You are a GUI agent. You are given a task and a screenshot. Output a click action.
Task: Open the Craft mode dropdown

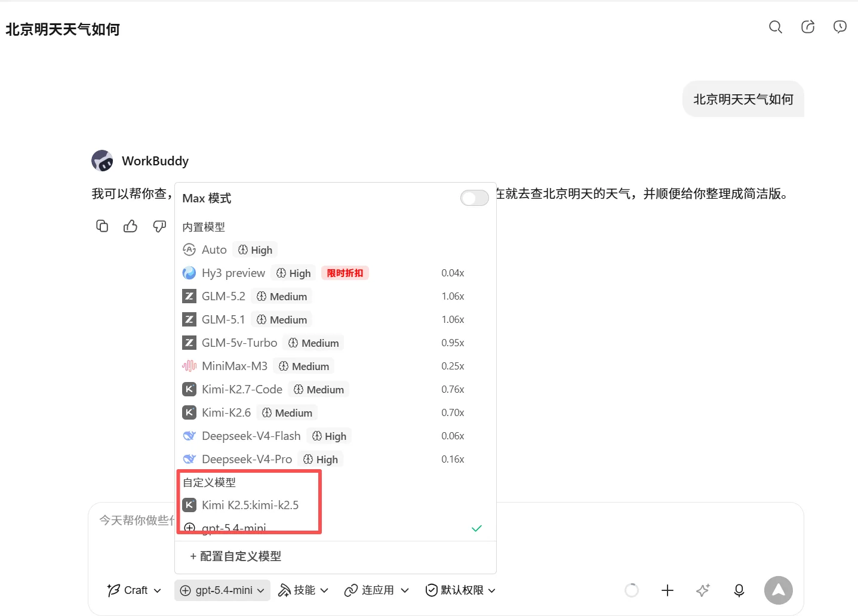pos(134,590)
